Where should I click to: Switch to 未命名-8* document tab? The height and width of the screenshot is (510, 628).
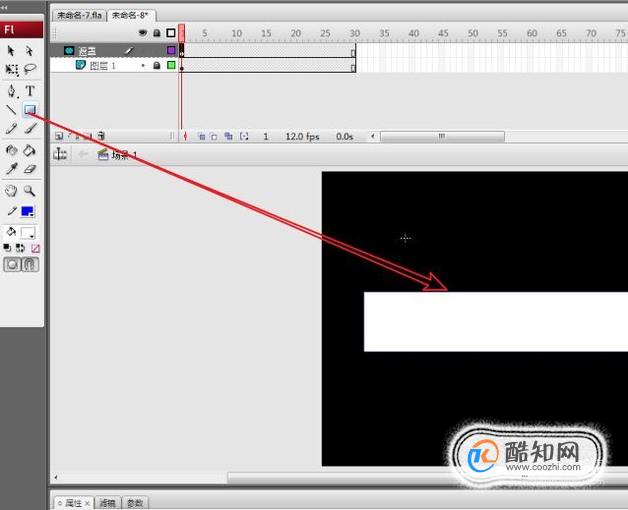[x=131, y=16]
